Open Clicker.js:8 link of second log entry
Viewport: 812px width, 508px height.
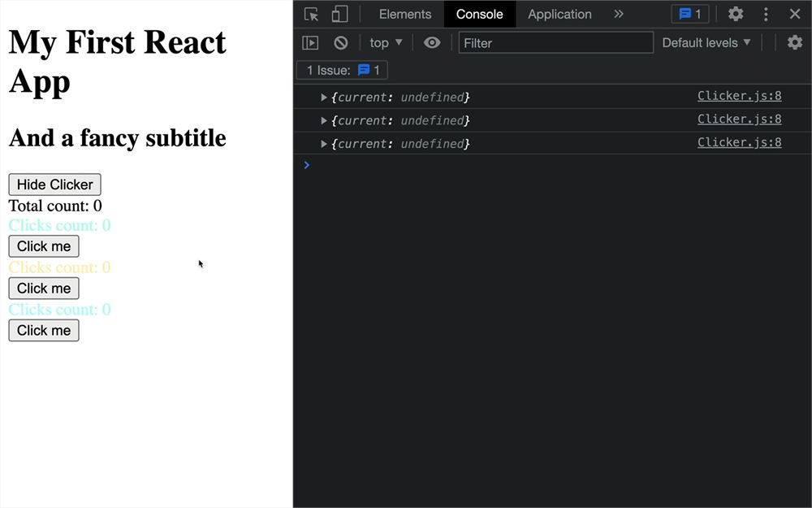pyautogui.click(x=740, y=119)
